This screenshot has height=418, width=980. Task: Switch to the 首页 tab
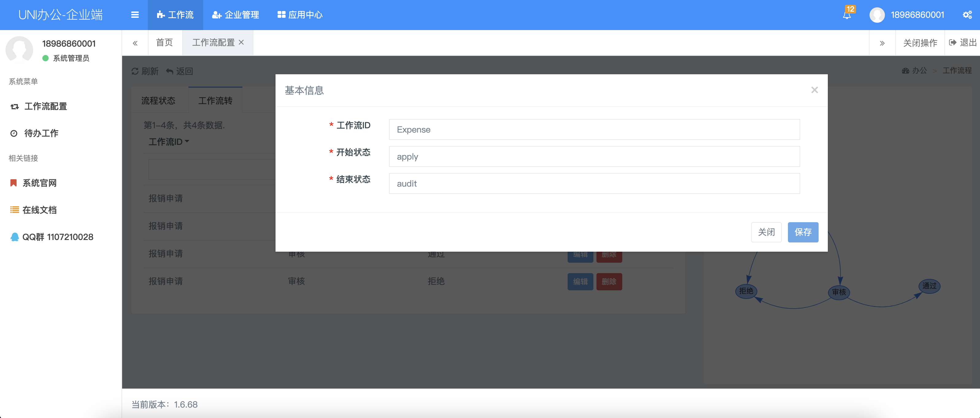[x=164, y=42]
